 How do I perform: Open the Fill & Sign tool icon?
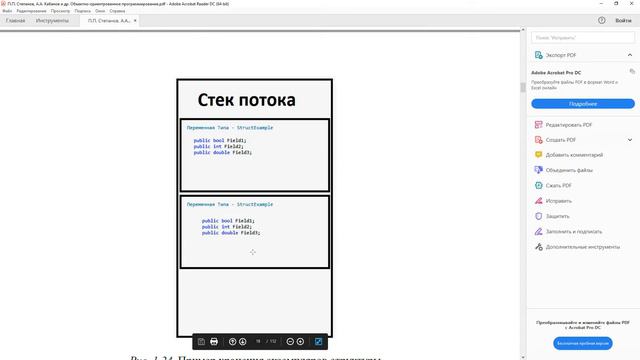(538, 231)
